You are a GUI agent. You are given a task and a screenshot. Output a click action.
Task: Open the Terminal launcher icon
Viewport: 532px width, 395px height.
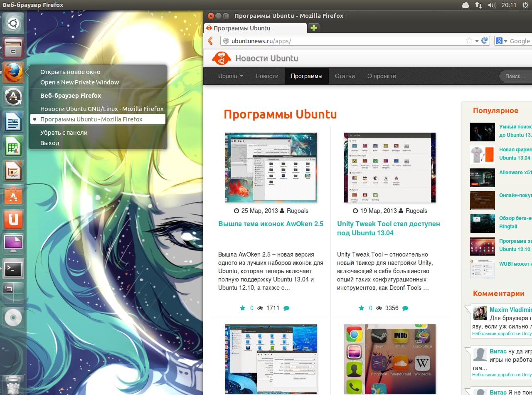(13, 269)
